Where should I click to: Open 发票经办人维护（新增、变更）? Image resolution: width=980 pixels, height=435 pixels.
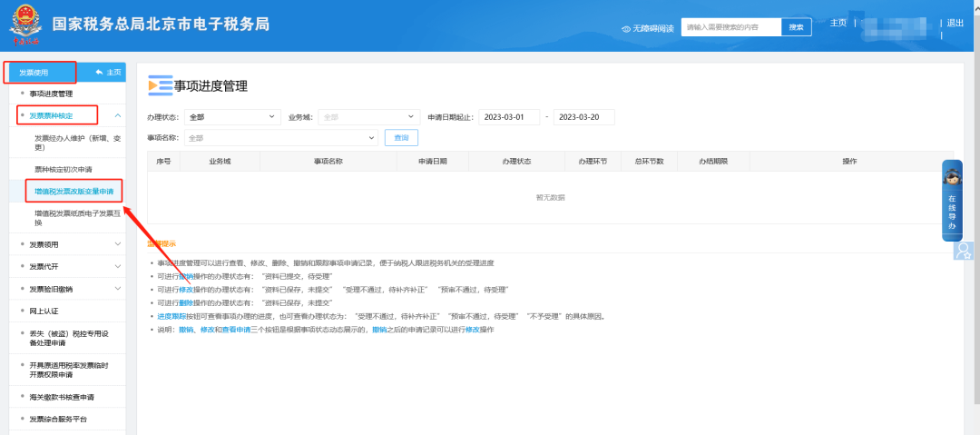[x=77, y=143]
